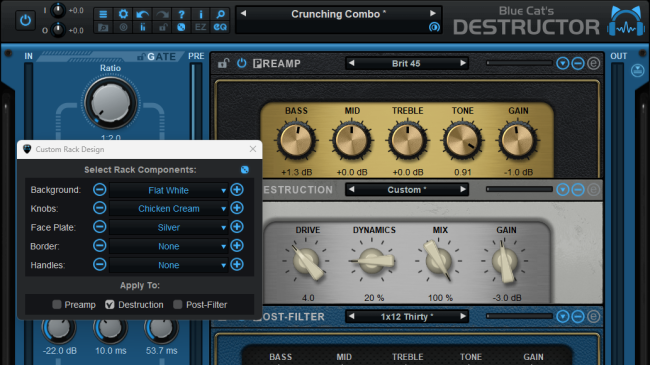Toggle the Preamp power button
The image size is (650, 365).
point(242,63)
